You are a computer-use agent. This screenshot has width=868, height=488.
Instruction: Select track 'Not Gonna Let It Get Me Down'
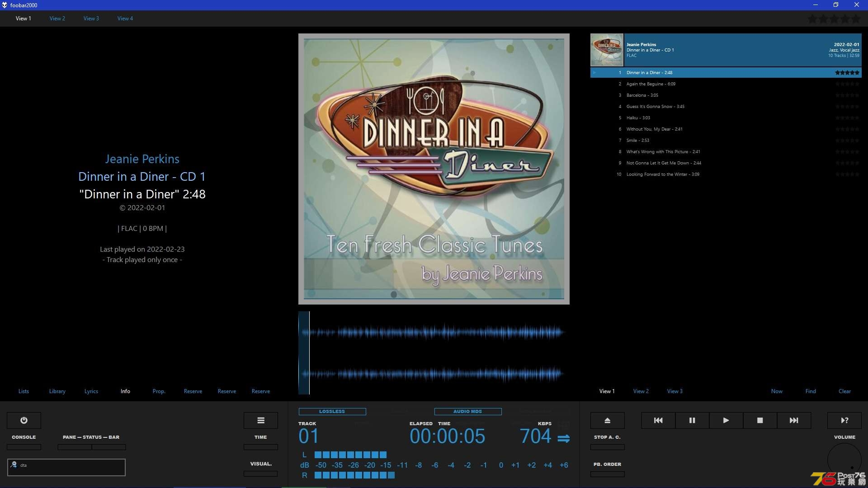(726, 163)
